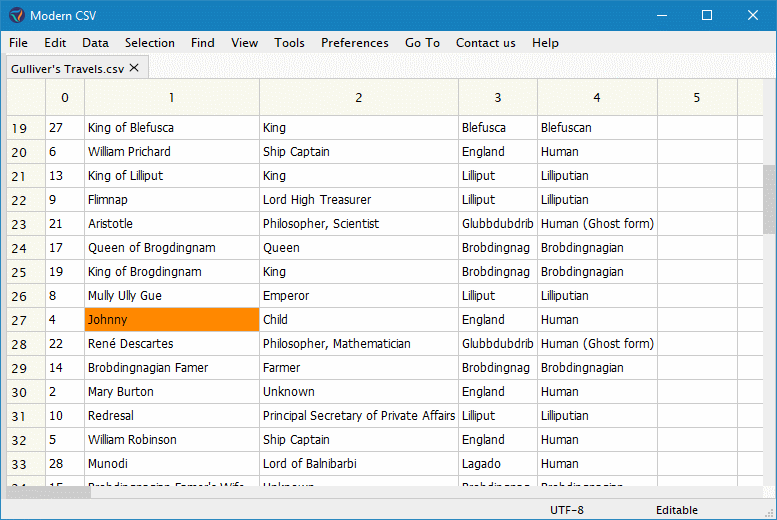The width and height of the screenshot is (777, 520).
Task: Select column header 1
Action: coord(172,98)
